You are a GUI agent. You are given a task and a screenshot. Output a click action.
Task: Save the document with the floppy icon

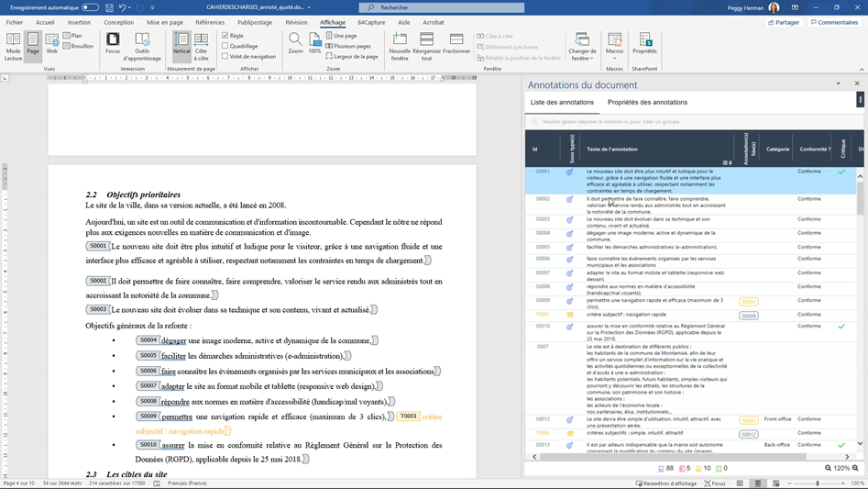pyautogui.click(x=109, y=7)
